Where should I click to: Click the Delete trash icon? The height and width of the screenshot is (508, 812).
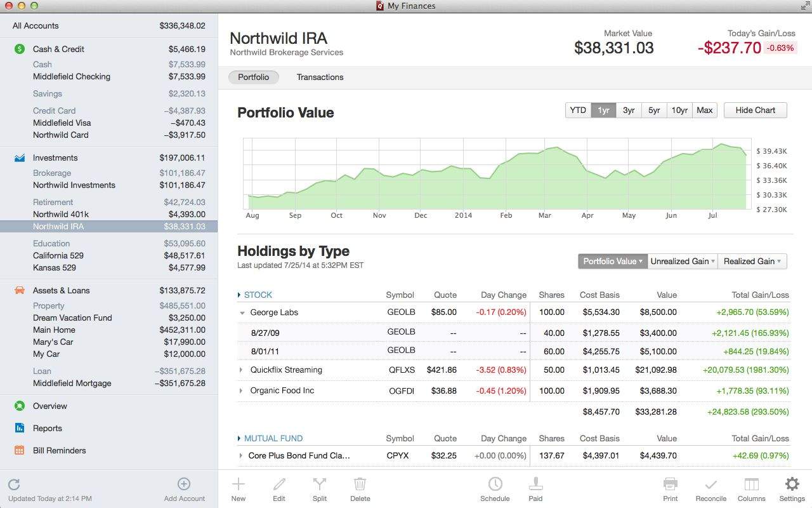coord(360,485)
